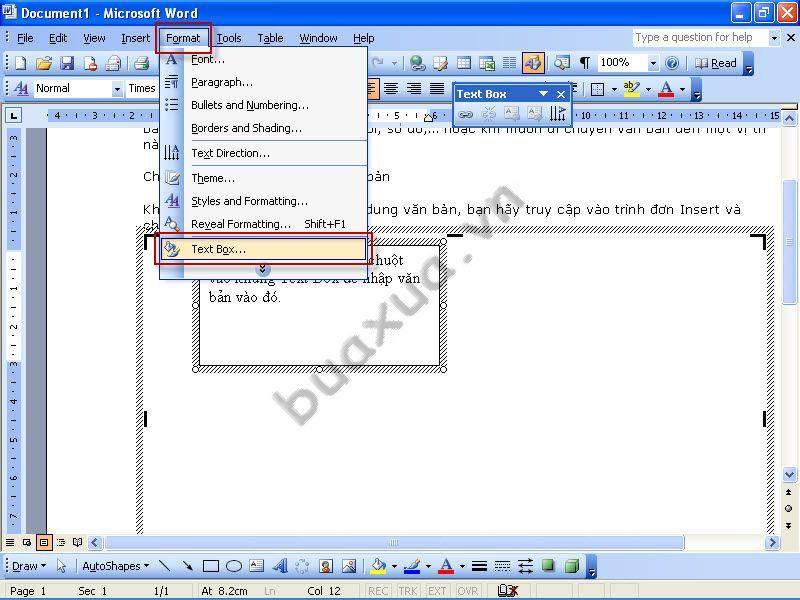
Task: Click Change Text Direction in Text Box toolbar
Action: click(557, 113)
